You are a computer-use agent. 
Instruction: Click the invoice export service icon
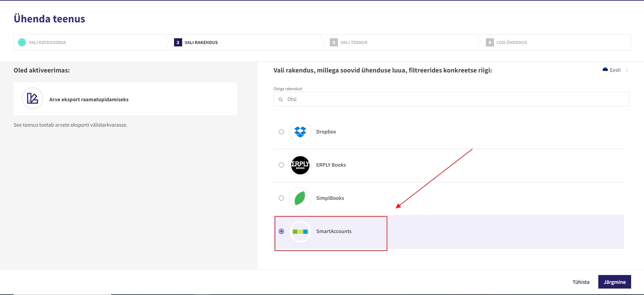[x=33, y=98]
